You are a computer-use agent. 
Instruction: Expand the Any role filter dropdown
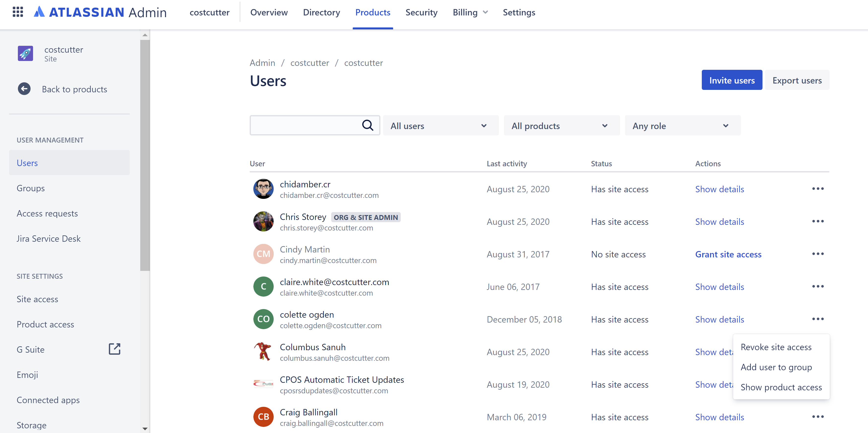pyautogui.click(x=682, y=126)
